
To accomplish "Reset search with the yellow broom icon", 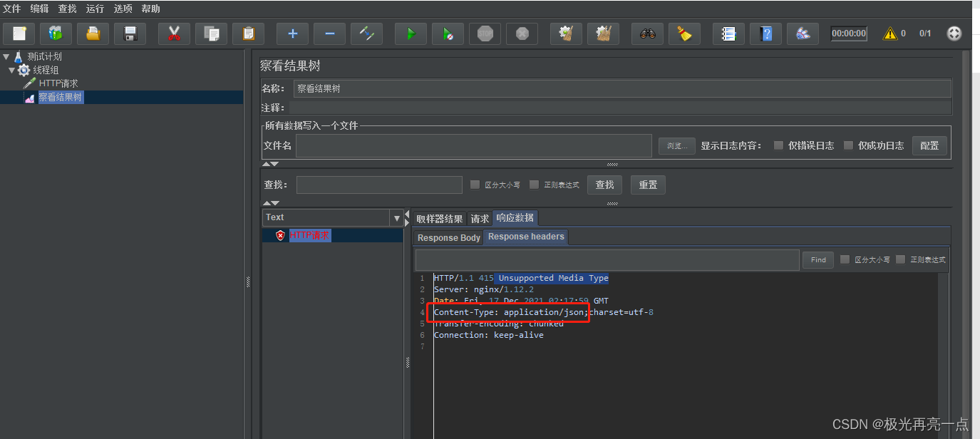I will [684, 33].
